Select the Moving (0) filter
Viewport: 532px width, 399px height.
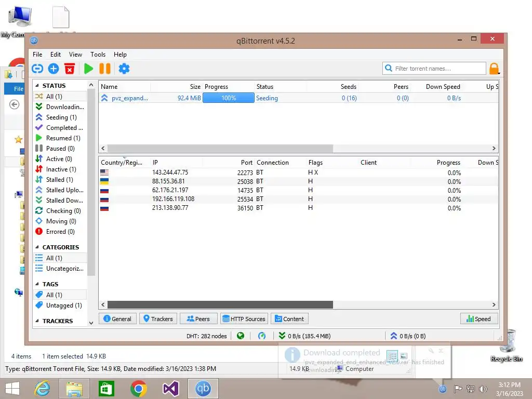coord(60,221)
